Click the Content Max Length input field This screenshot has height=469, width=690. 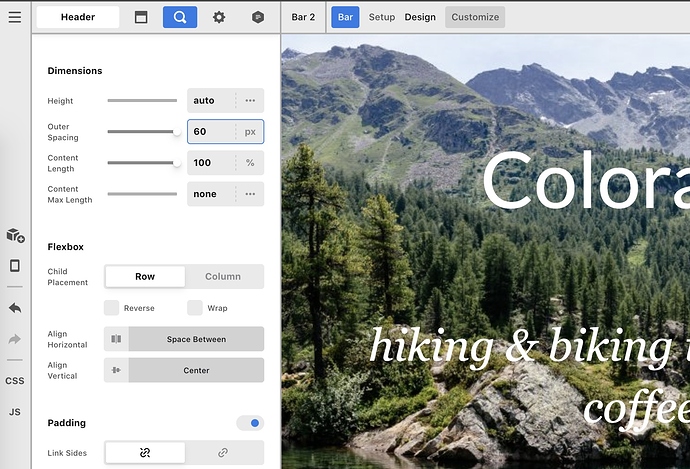(x=211, y=194)
